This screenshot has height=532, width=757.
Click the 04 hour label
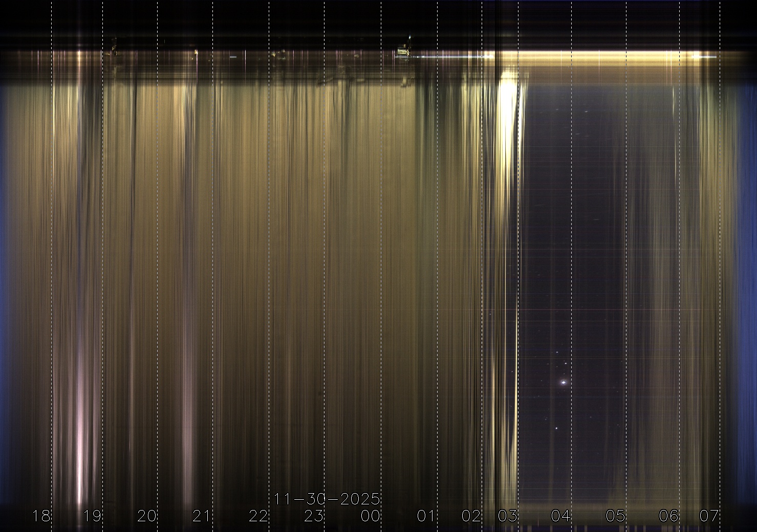[x=560, y=516]
